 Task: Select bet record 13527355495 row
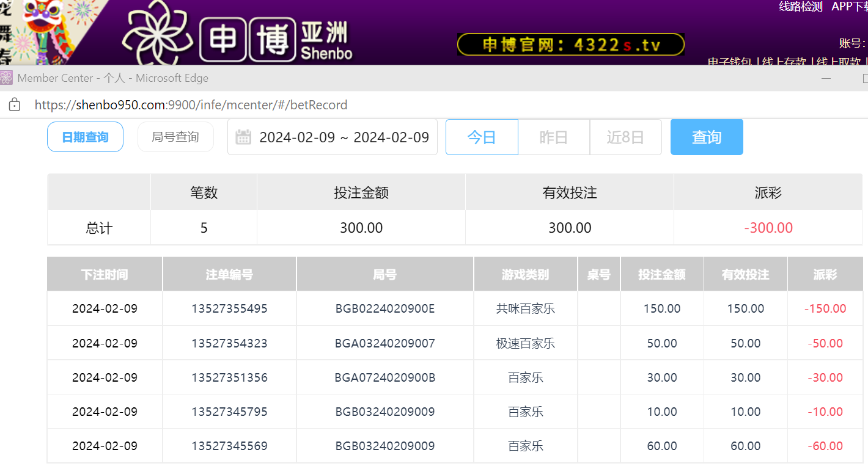click(x=229, y=308)
